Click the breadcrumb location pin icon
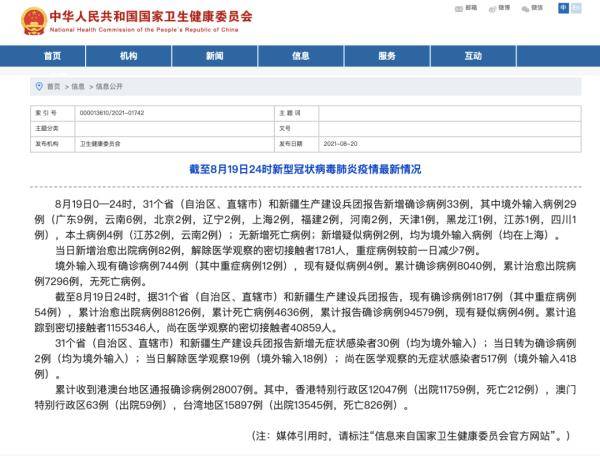 [38, 86]
